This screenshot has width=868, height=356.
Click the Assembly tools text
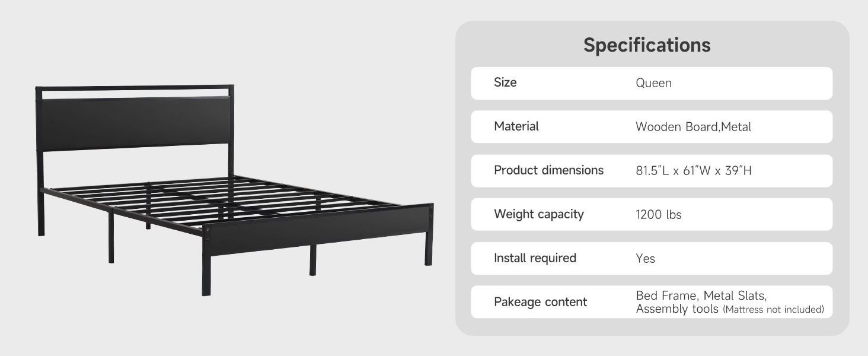[678, 309]
